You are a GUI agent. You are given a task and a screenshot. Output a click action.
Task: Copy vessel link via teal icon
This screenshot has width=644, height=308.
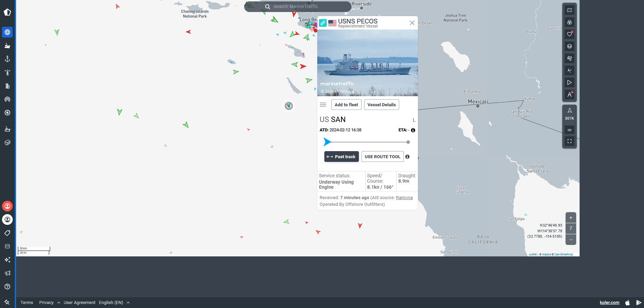click(x=323, y=23)
